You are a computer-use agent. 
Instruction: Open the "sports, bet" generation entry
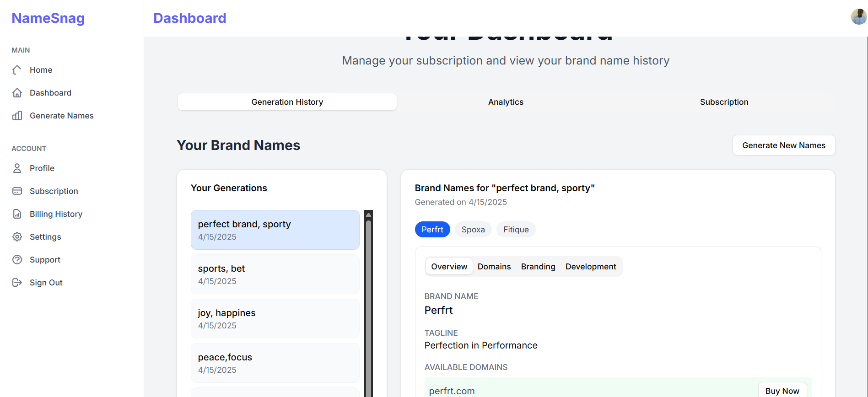point(275,274)
